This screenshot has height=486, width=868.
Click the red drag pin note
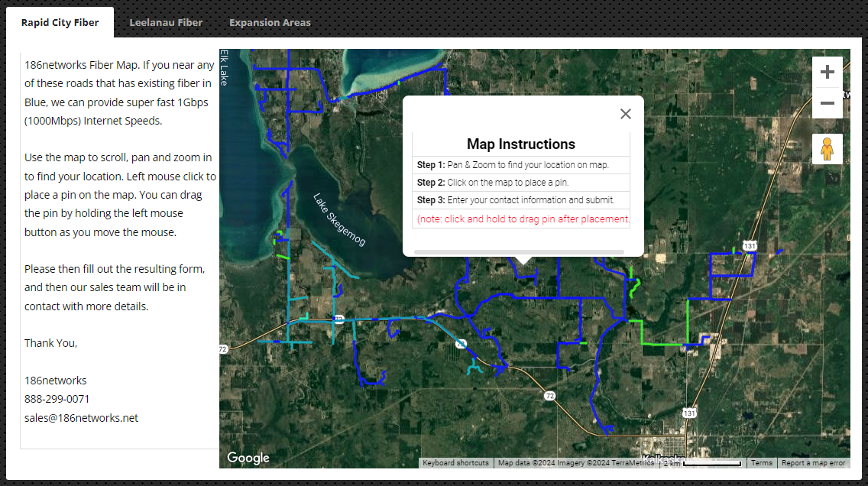coord(523,219)
